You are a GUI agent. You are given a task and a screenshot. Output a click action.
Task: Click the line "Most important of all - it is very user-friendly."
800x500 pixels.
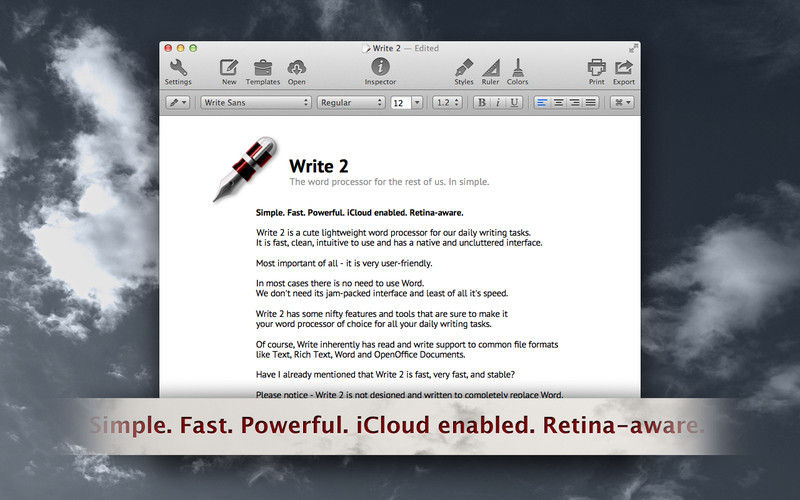(x=344, y=263)
